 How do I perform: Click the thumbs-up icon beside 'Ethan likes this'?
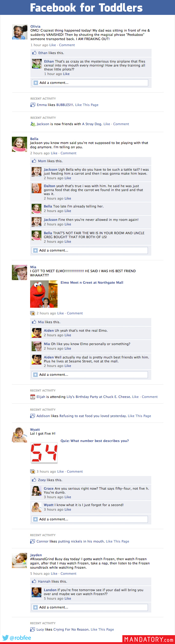click(34, 53)
